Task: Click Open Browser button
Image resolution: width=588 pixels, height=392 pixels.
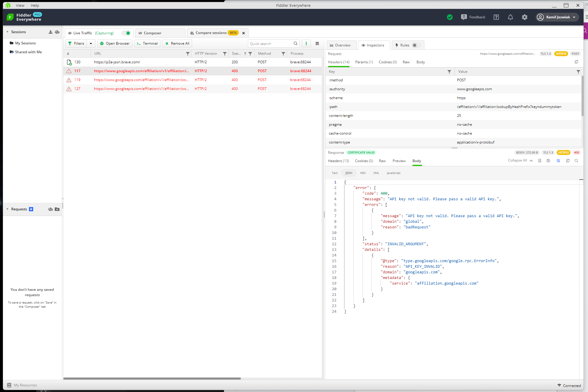Action: coord(115,43)
